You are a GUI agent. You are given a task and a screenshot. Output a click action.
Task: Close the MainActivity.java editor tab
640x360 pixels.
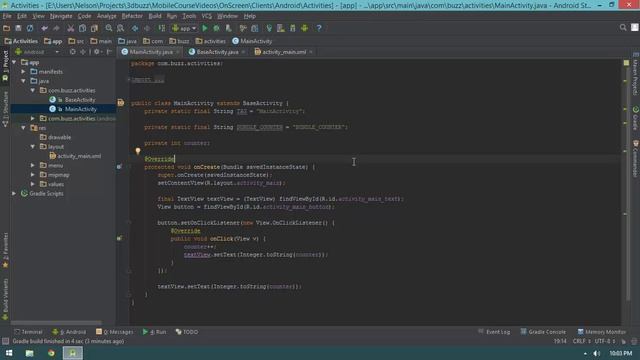point(178,52)
